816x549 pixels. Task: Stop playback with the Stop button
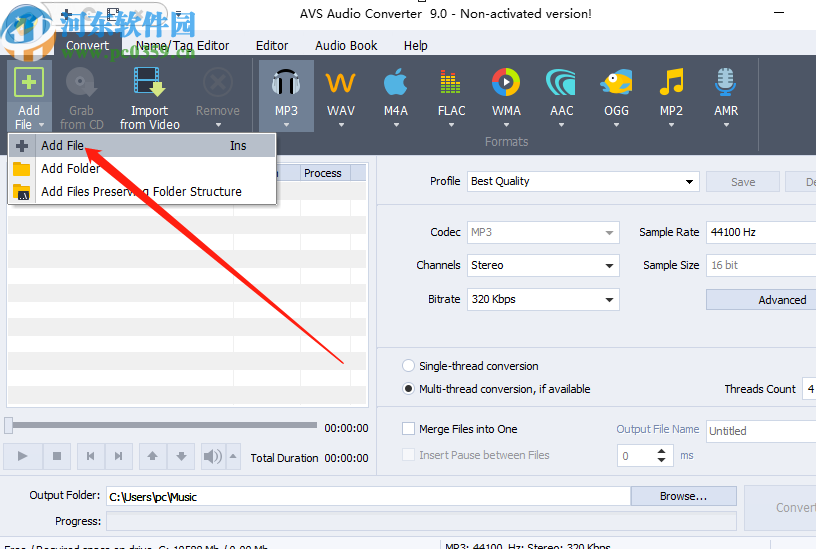click(x=57, y=456)
